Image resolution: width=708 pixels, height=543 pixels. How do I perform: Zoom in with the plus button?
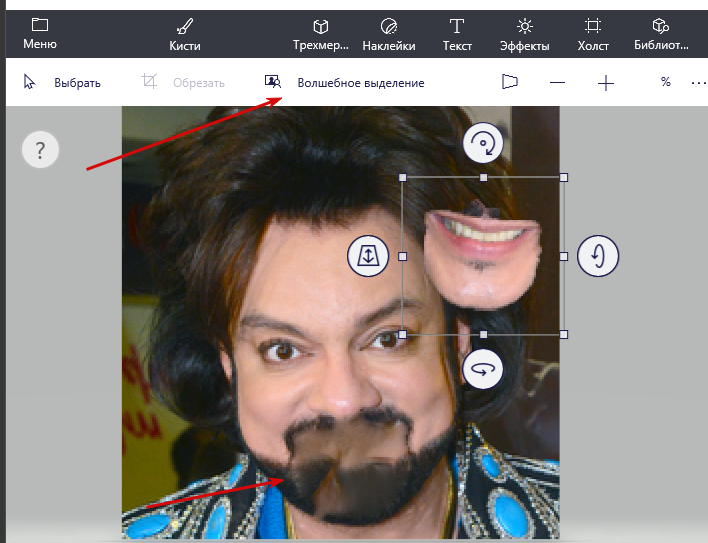coord(606,83)
